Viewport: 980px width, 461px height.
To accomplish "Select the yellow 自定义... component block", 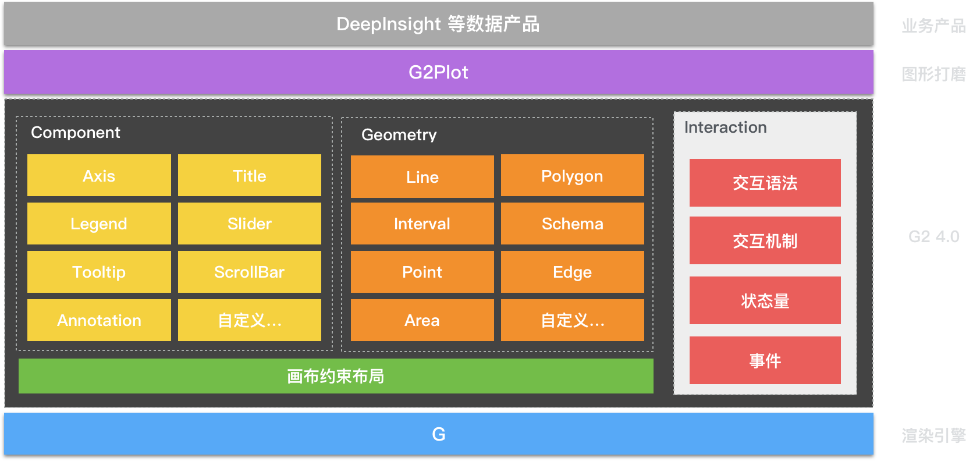I will tap(249, 320).
